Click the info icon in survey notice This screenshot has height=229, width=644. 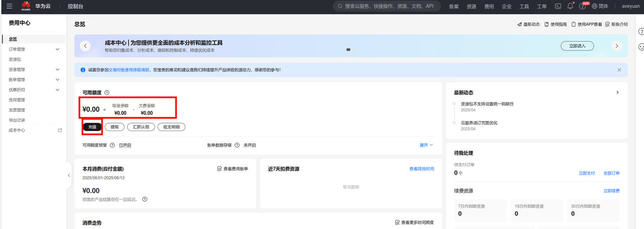tap(83, 70)
